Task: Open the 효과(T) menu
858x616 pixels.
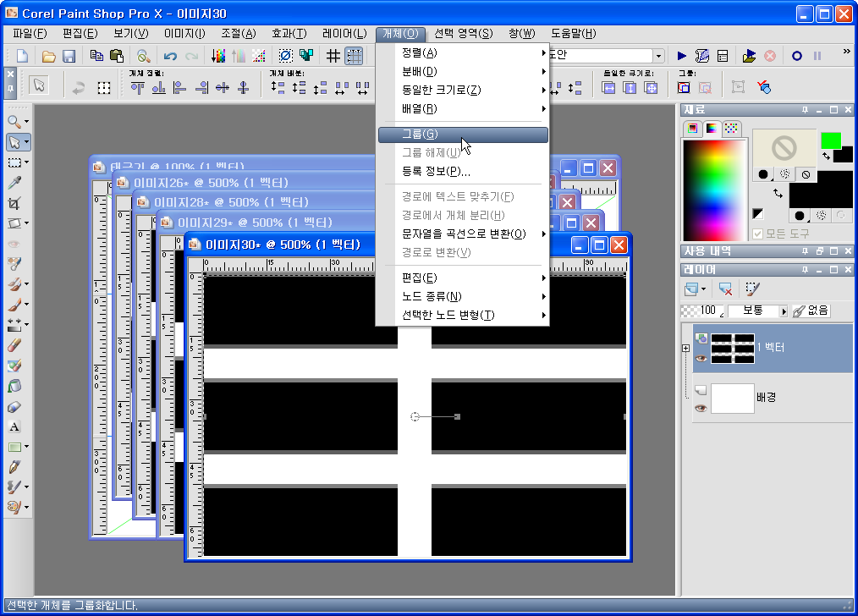Action: (x=289, y=34)
